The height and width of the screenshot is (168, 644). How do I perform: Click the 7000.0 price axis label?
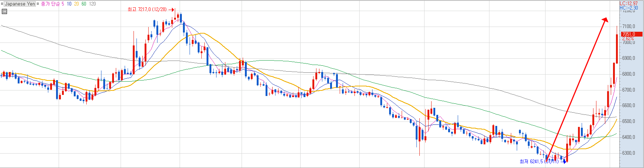629,42
